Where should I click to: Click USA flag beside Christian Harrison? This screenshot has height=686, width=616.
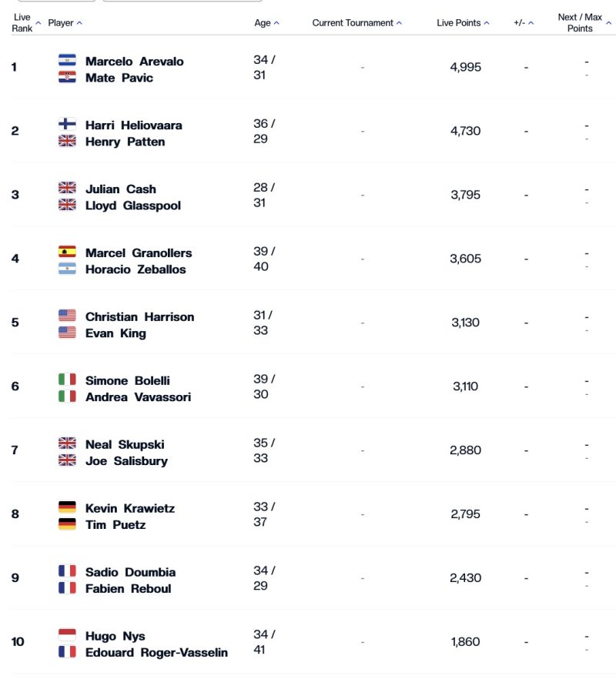point(67,316)
